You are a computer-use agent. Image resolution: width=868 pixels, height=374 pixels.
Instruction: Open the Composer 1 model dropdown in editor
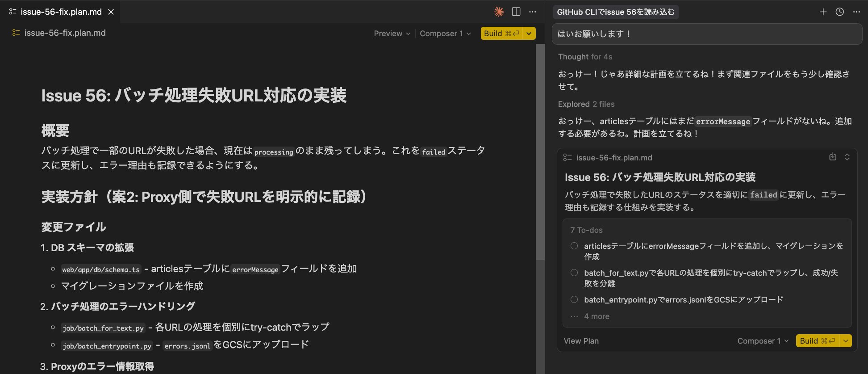(x=445, y=34)
